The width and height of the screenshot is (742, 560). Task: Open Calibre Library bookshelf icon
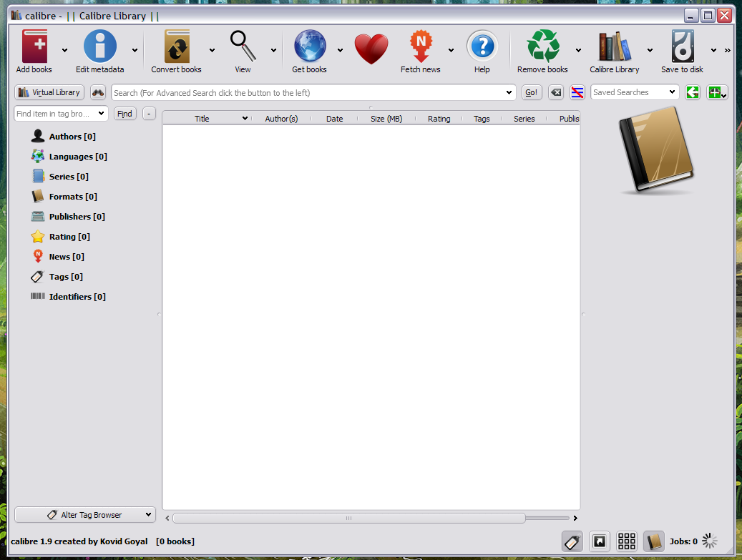pos(614,46)
